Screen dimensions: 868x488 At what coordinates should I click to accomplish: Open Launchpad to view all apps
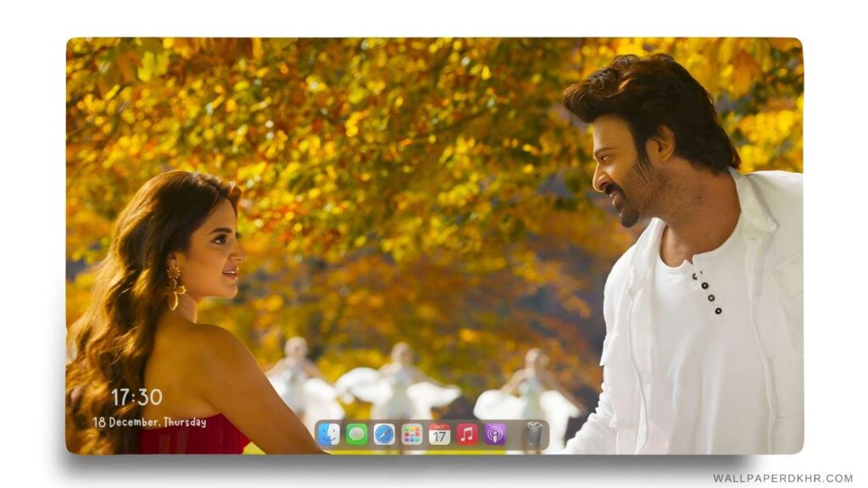pyautogui.click(x=412, y=432)
